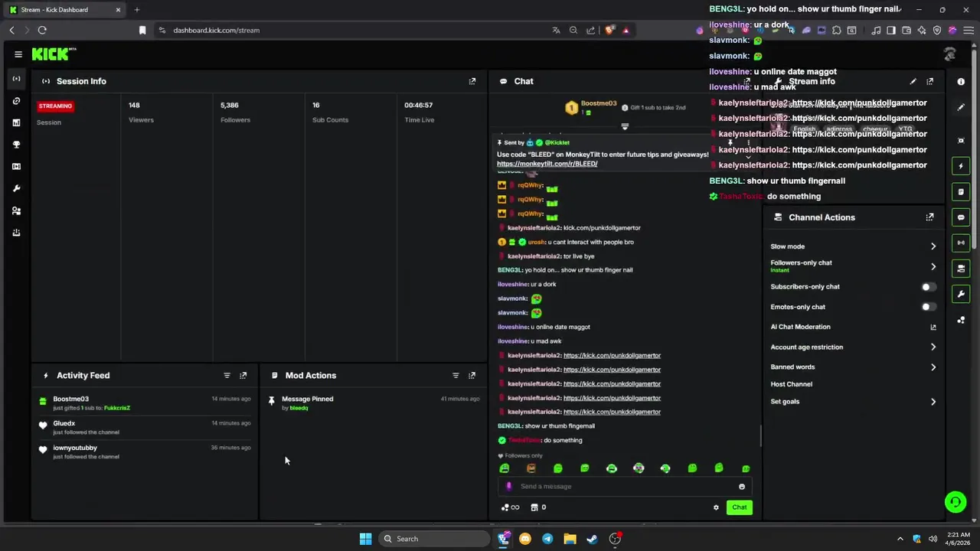Click the green help bubble button

click(955, 502)
